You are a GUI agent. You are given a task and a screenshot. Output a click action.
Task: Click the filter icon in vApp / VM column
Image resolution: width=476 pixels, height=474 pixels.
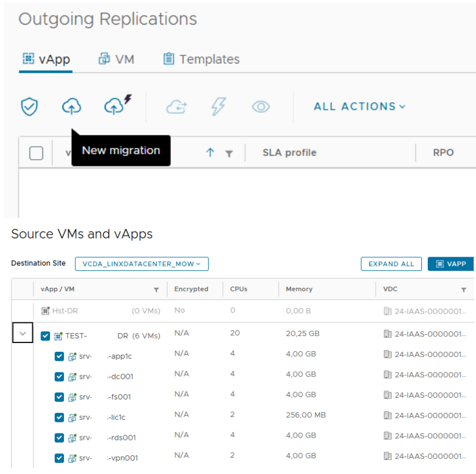point(156,290)
